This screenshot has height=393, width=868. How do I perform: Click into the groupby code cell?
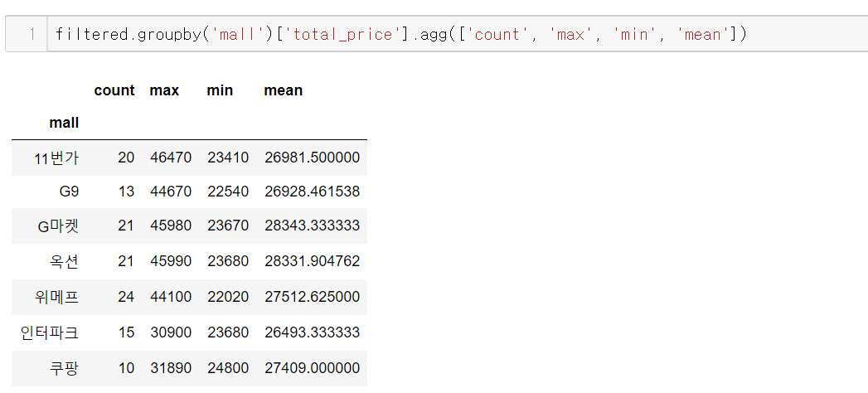click(x=458, y=34)
